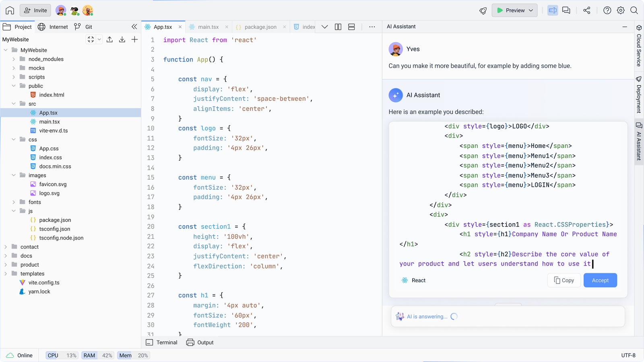
Task: Accept the AI suggested code
Action: coord(600,280)
